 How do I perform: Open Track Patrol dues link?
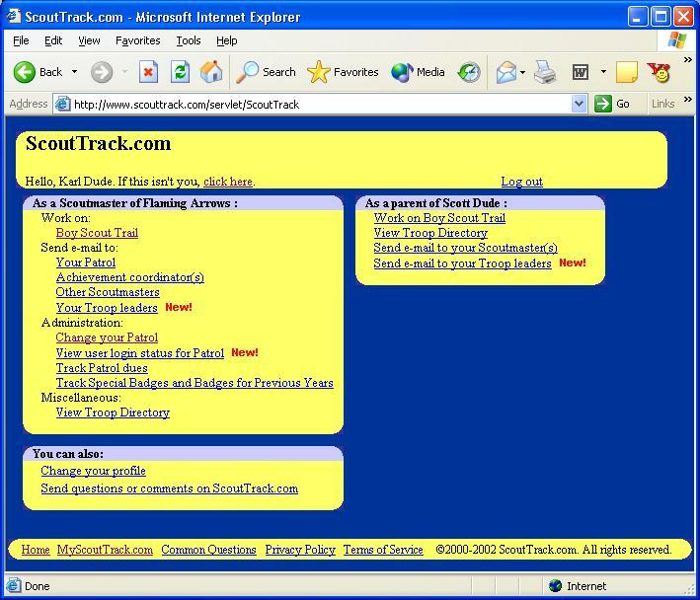[x=102, y=368]
